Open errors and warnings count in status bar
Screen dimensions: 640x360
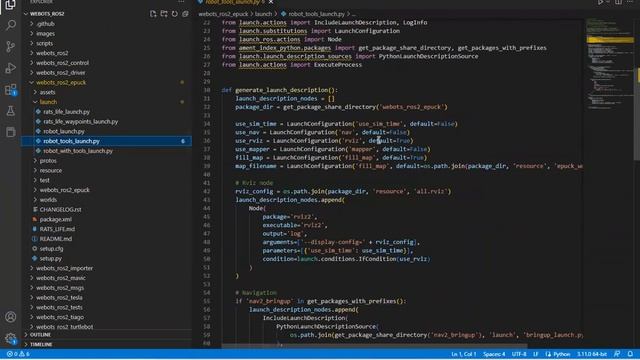point(18,354)
